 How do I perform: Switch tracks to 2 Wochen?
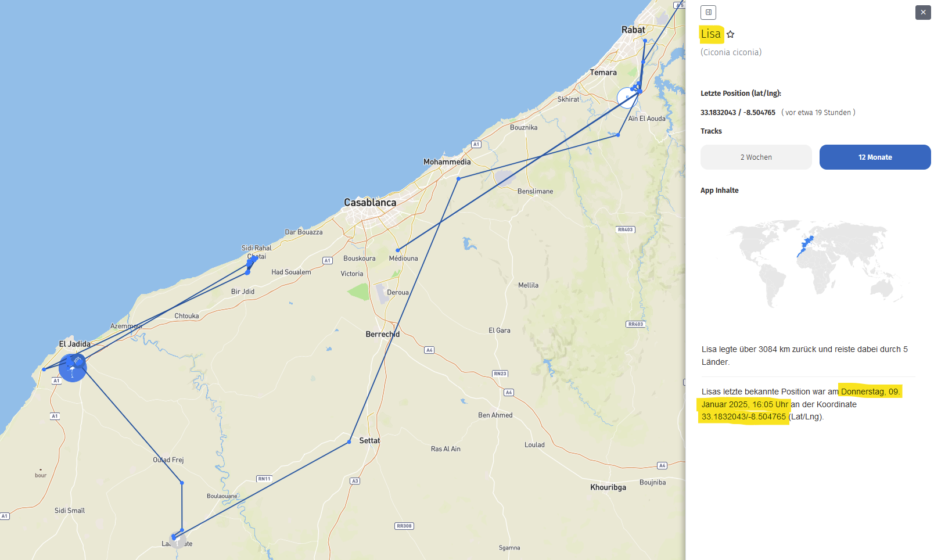coord(756,157)
